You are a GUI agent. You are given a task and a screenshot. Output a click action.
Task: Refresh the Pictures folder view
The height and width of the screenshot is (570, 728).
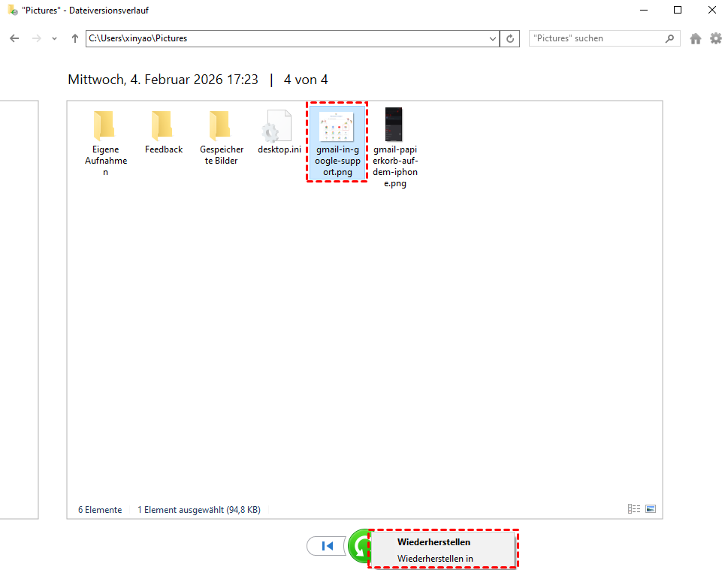(x=511, y=38)
